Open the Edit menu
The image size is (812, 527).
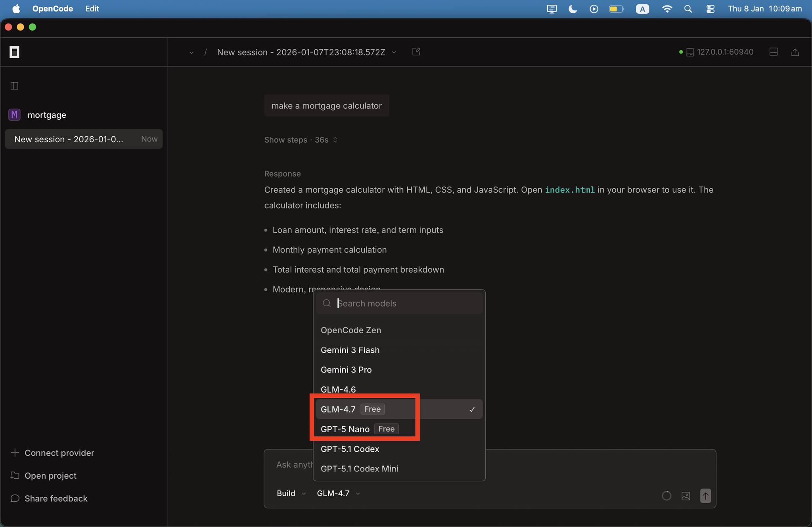[92, 9]
